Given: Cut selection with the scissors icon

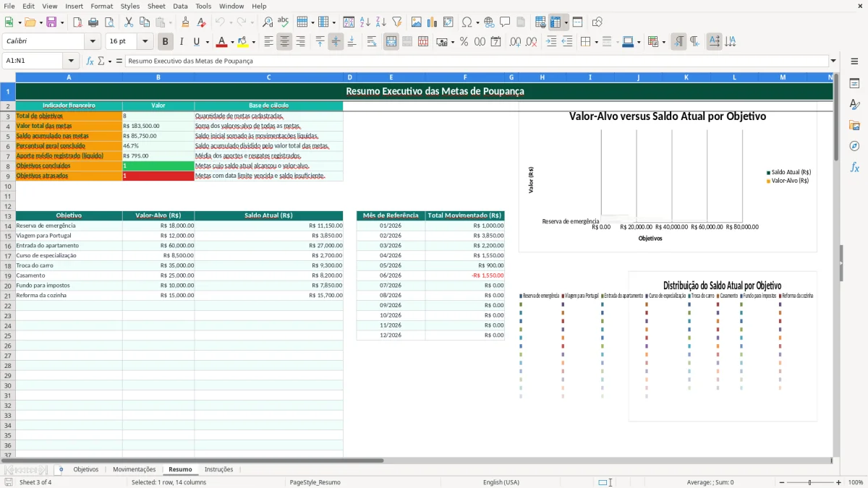Looking at the screenshot, I should tap(128, 22).
